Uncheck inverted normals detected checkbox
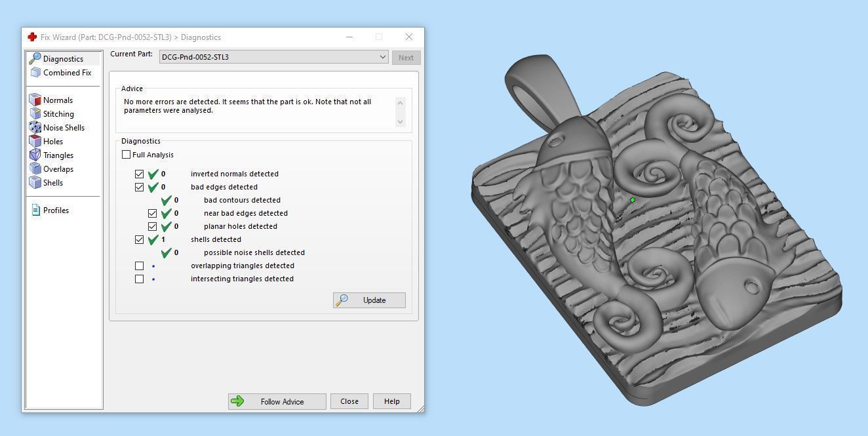This screenshot has height=436, width=868. (139, 174)
